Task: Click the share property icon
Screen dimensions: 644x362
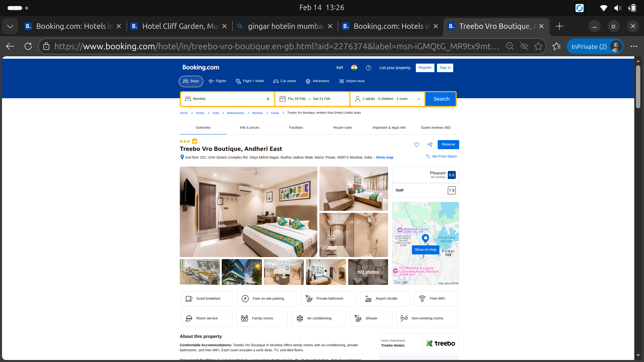Action: pos(430,145)
